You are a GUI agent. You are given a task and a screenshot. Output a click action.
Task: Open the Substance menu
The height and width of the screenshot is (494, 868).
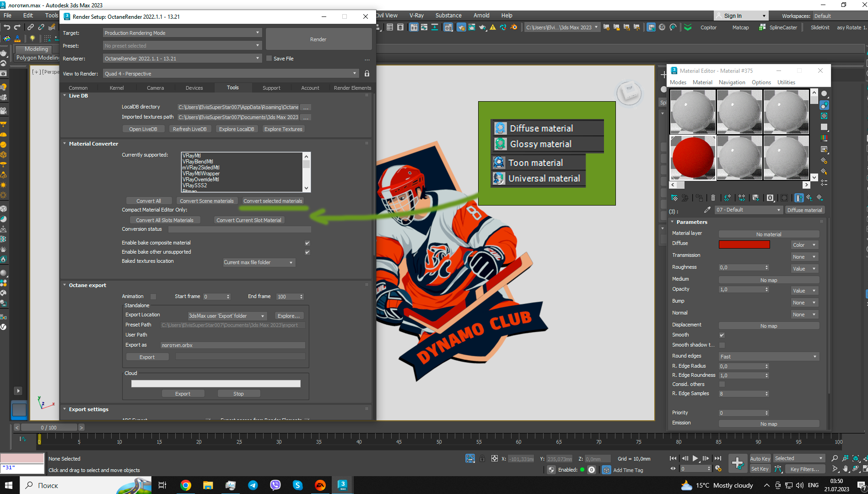448,15
